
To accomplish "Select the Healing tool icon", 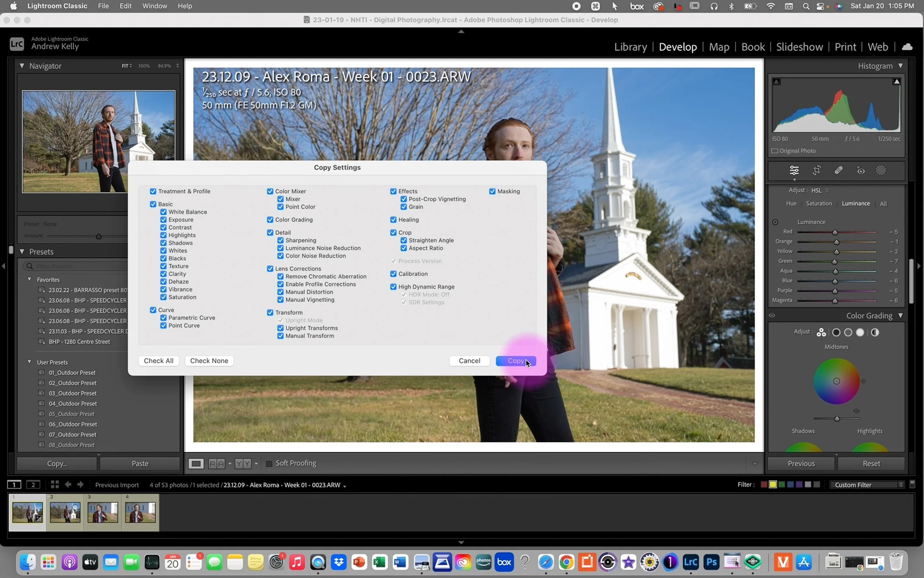I will 838,171.
